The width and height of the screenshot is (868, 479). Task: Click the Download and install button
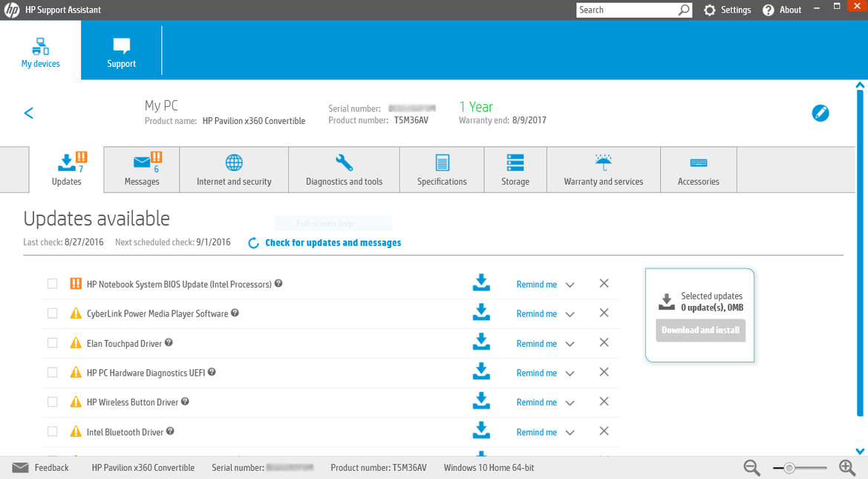pos(701,330)
